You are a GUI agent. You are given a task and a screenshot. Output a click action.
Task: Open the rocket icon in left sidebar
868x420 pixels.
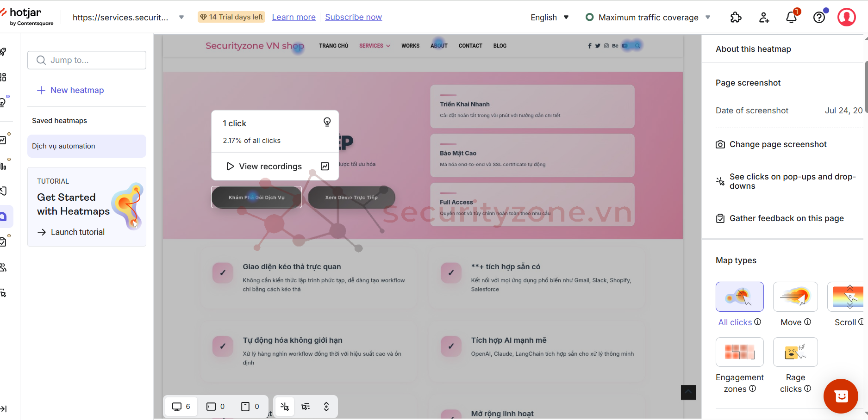(4, 52)
